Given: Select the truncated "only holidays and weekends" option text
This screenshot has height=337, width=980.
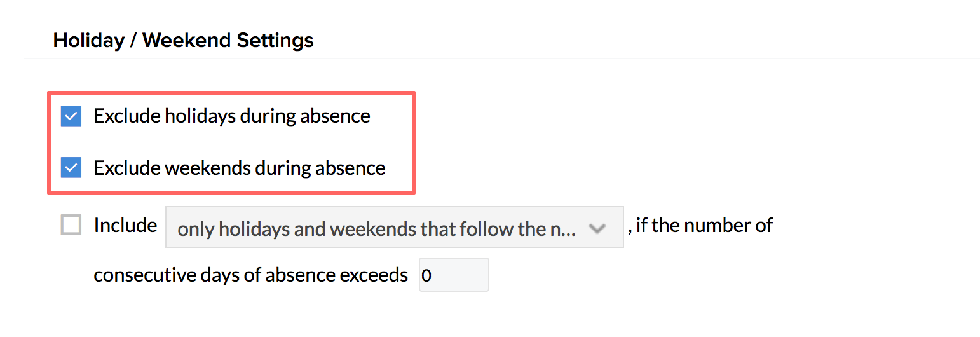Looking at the screenshot, I should [376, 229].
